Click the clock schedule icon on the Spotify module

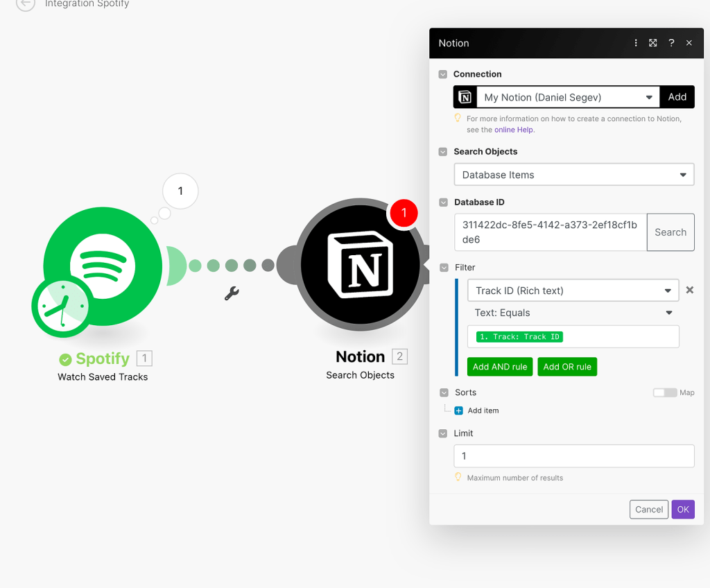click(x=62, y=305)
